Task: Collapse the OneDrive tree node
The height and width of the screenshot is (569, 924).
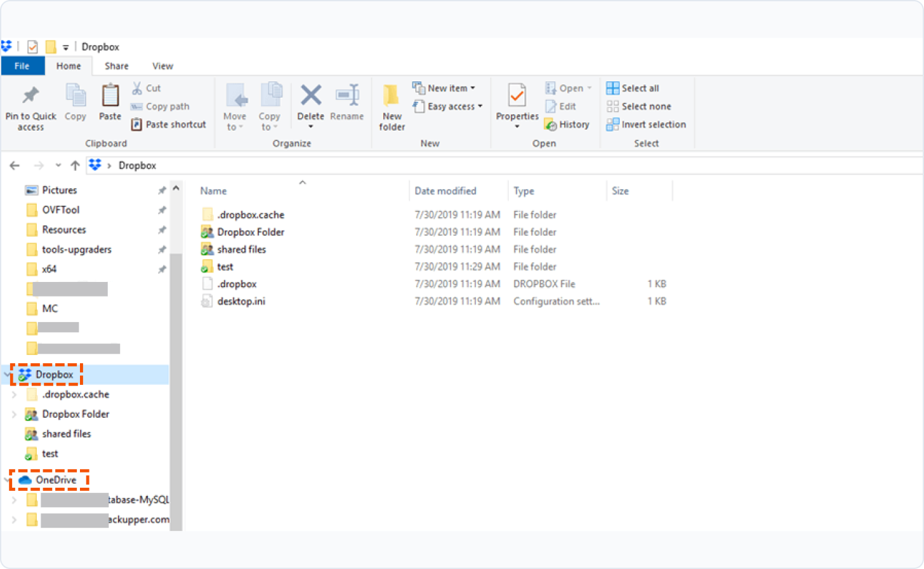Action: (x=7, y=479)
